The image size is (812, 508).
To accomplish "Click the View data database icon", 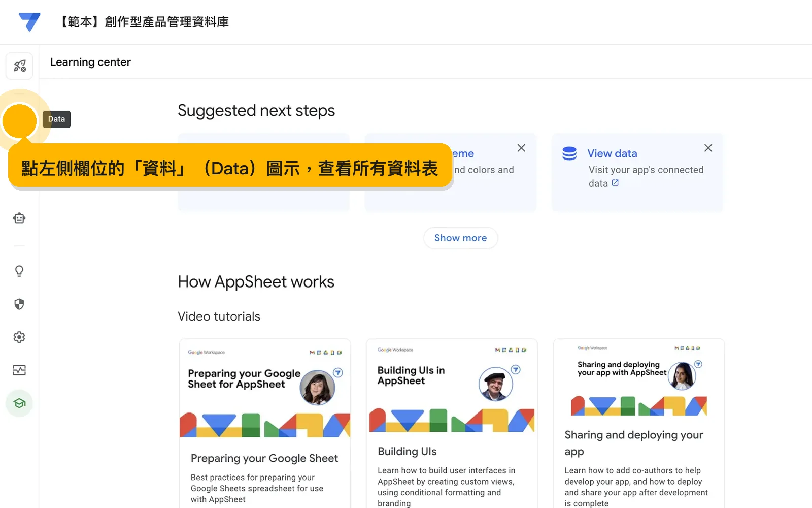I will coord(569,153).
